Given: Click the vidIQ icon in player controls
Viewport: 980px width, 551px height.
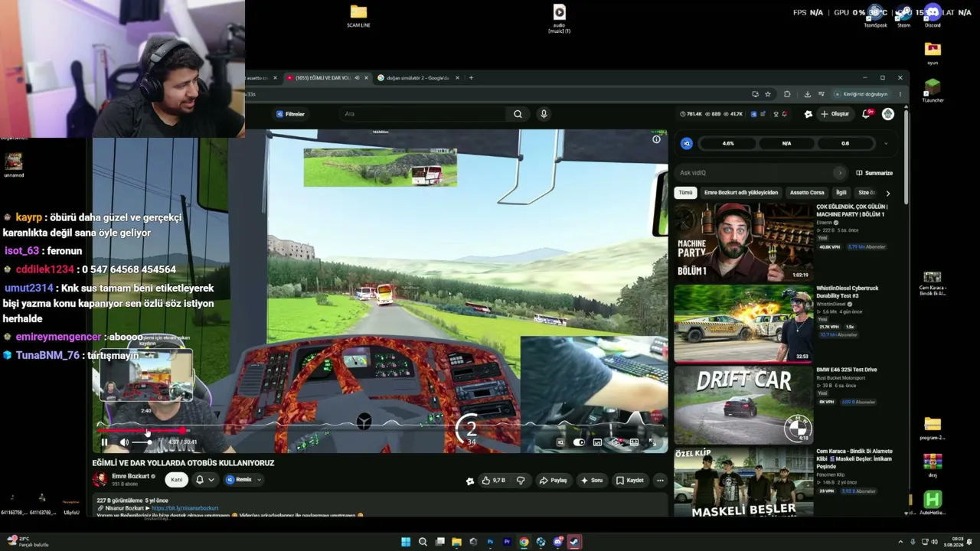Looking at the screenshot, I should [x=560, y=442].
